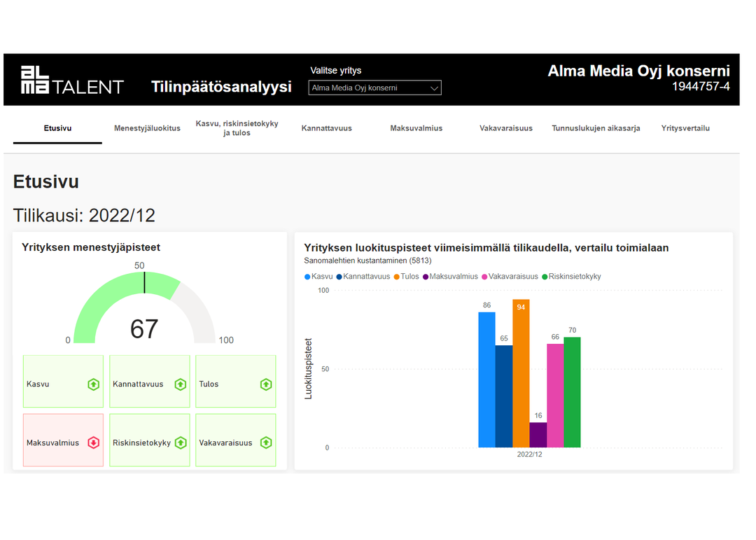Open the Valitse yritys company dropdown

[374, 88]
